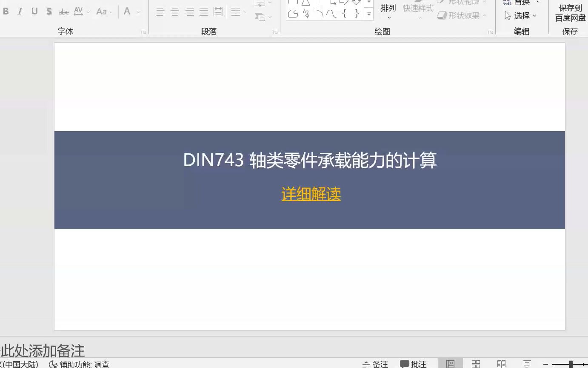Toggle strikethrough (abc) formatting

point(64,11)
